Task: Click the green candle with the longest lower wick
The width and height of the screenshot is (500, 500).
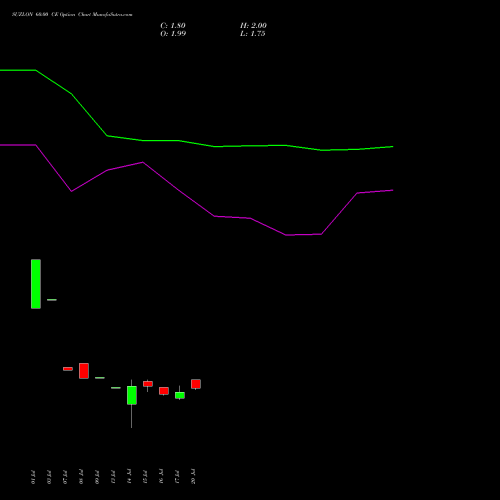Action: [132, 395]
